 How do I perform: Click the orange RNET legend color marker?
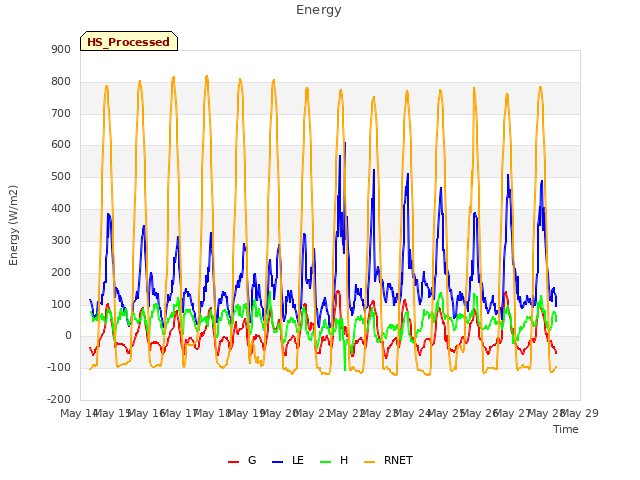pos(369,462)
